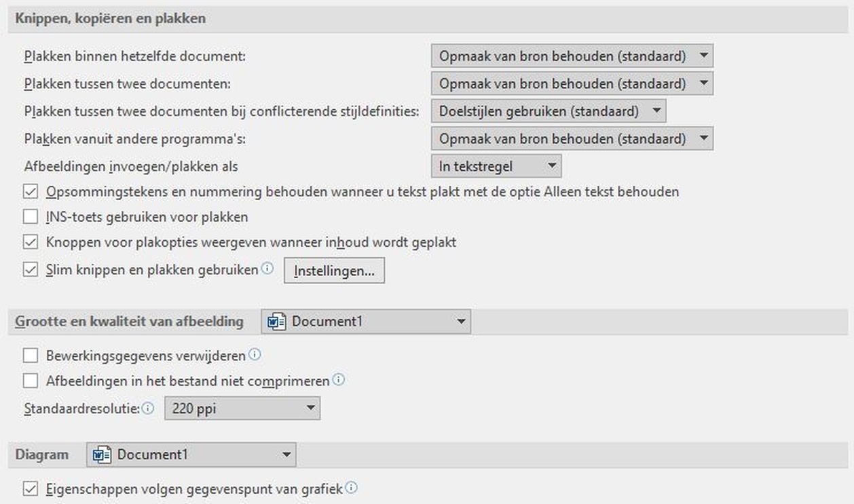Click Word document icon in Diagram dropdown

coord(102,454)
